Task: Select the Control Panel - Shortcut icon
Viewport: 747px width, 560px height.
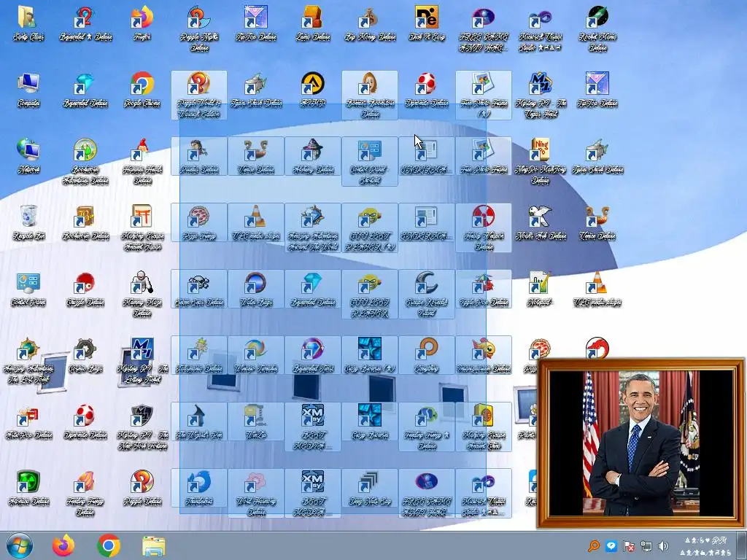Action: click(x=370, y=161)
